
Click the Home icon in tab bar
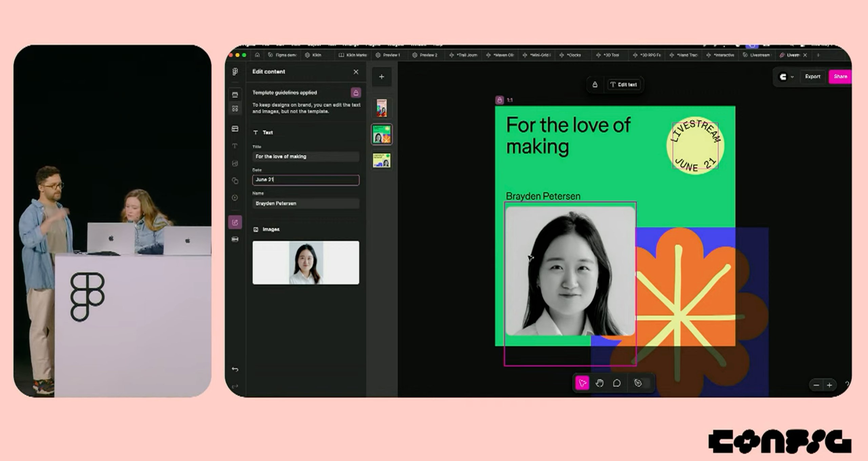[x=257, y=55]
